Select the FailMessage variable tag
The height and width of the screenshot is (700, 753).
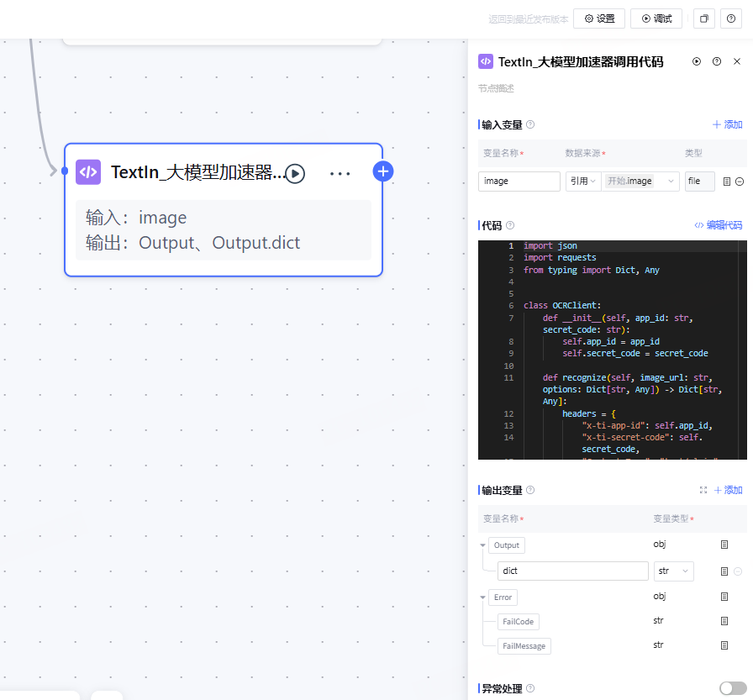coord(524,646)
